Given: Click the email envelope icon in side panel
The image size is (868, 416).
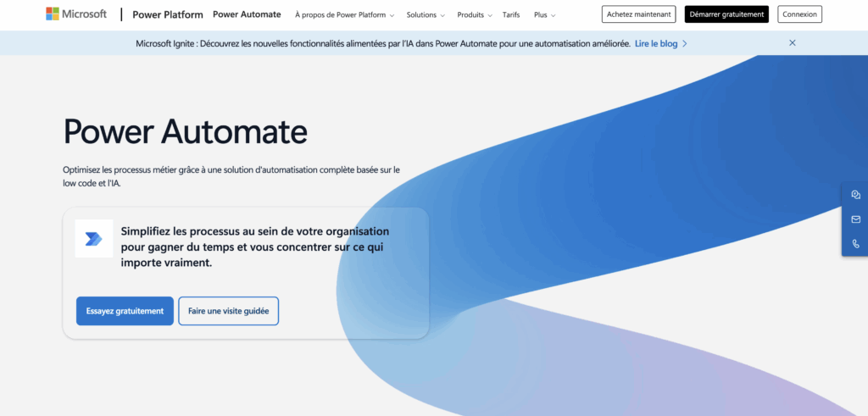Looking at the screenshot, I should coord(856,219).
